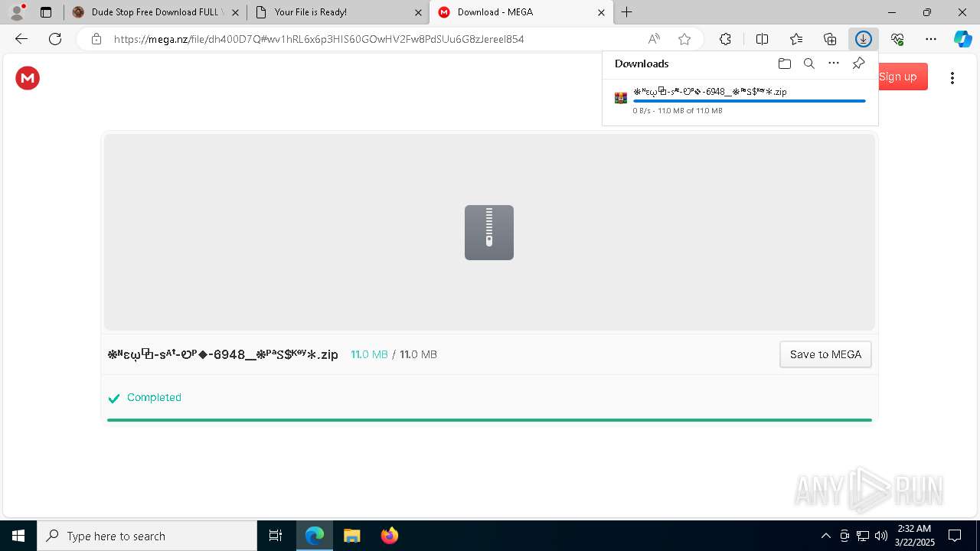Open the volume control icon
Image resolution: width=980 pixels, height=551 pixels.
[x=881, y=536]
